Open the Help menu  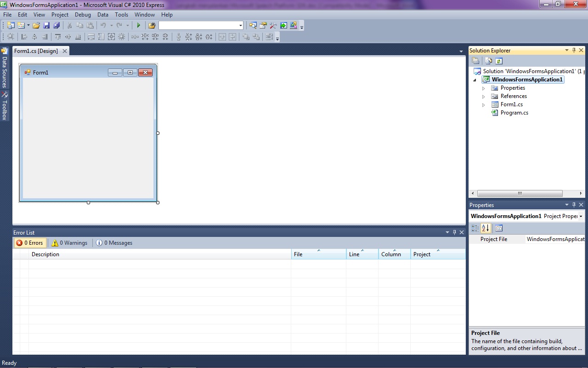[x=167, y=15]
